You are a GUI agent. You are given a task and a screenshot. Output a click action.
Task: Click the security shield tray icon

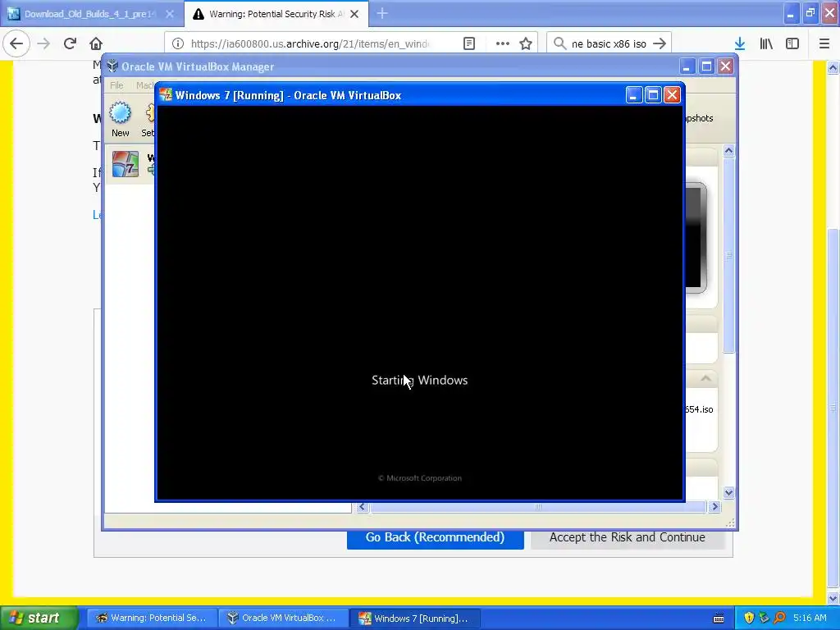click(x=749, y=618)
